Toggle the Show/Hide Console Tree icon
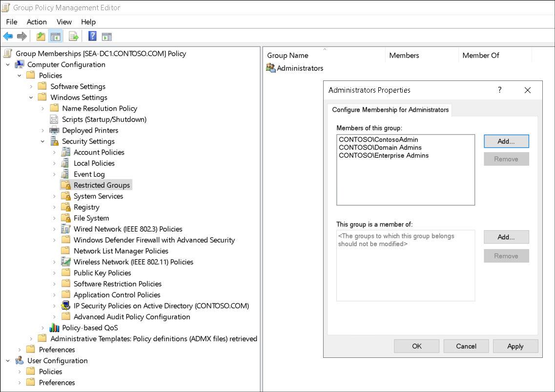The width and height of the screenshot is (555, 392). click(x=56, y=36)
